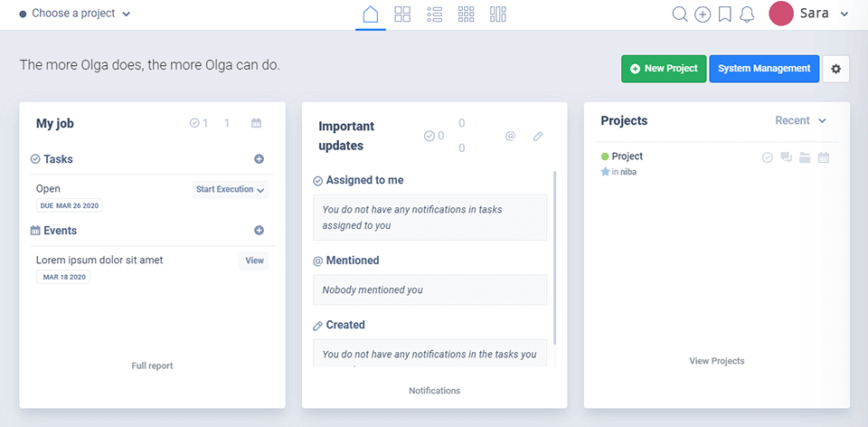
Task: Click the search magnifier icon
Action: coord(680,14)
